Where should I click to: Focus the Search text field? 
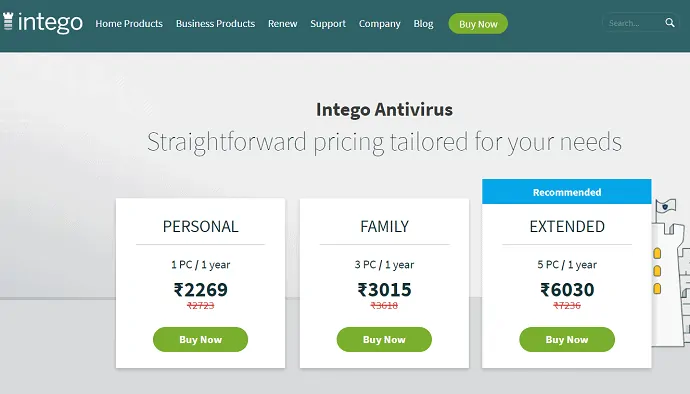pos(635,23)
